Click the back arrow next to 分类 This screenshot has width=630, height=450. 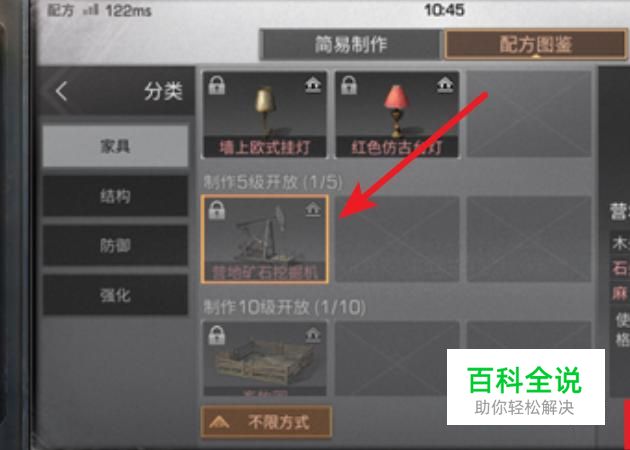point(61,91)
